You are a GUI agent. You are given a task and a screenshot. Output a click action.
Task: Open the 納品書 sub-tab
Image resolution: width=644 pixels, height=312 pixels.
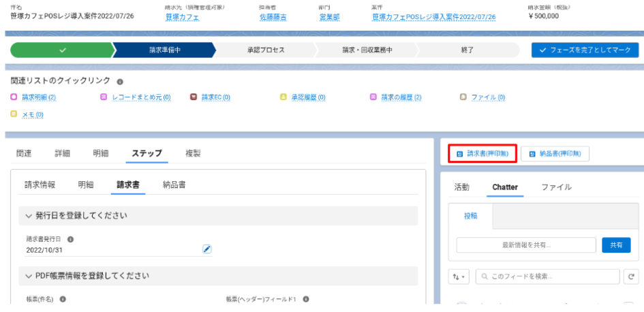point(174,184)
